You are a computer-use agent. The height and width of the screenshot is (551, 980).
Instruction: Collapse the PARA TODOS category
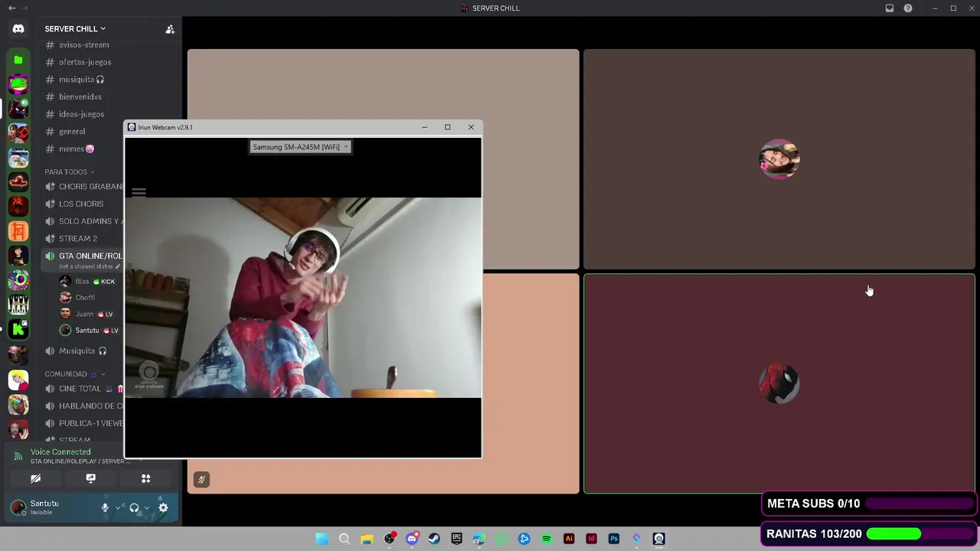tap(69, 172)
